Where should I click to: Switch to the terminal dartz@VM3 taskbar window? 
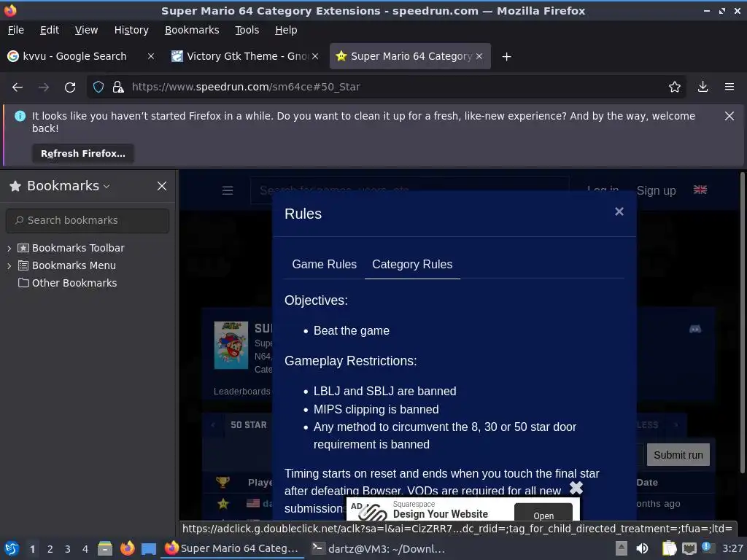tap(378, 548)
